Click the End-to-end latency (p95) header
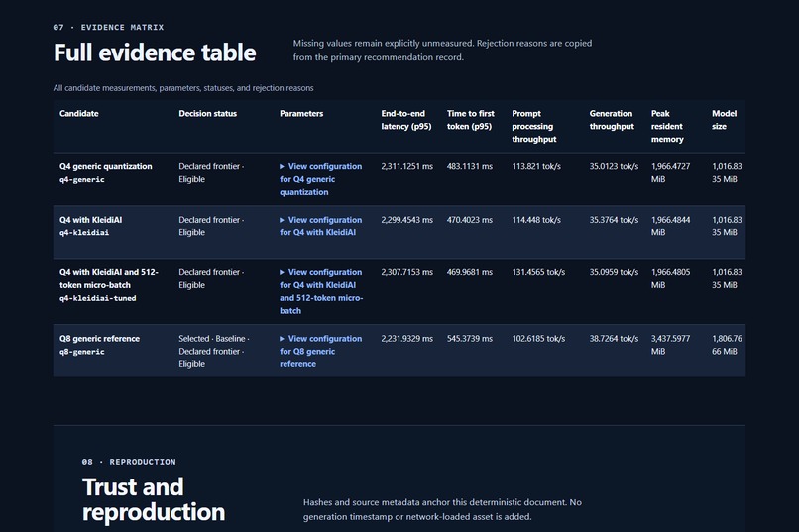Screen dimensions: 799x532 click(x=406, y=120)
